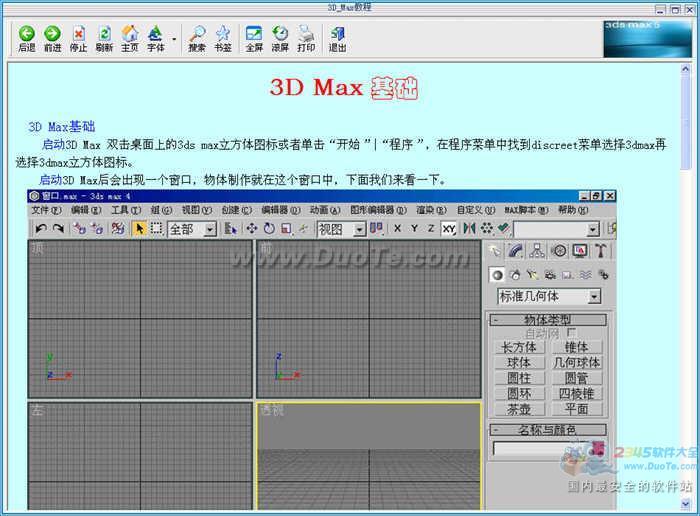The height and width of the screenshot is (516, 700).
Task: Open the 视图 reference coordinate dropdown
Action: coord(342,229)
